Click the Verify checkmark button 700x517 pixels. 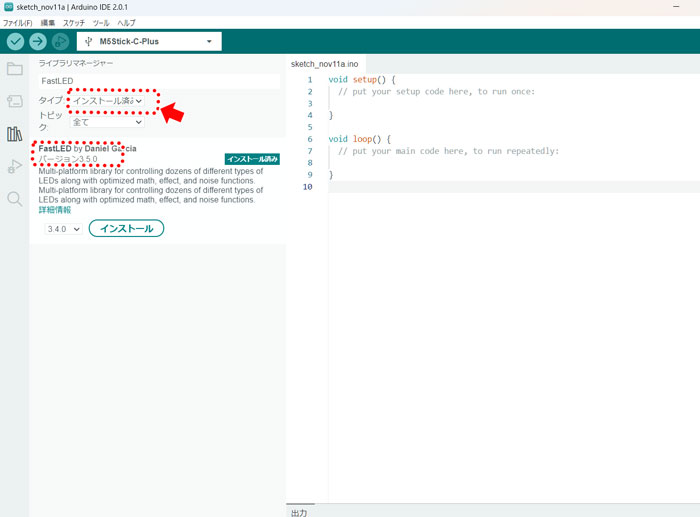coord(15,42)
